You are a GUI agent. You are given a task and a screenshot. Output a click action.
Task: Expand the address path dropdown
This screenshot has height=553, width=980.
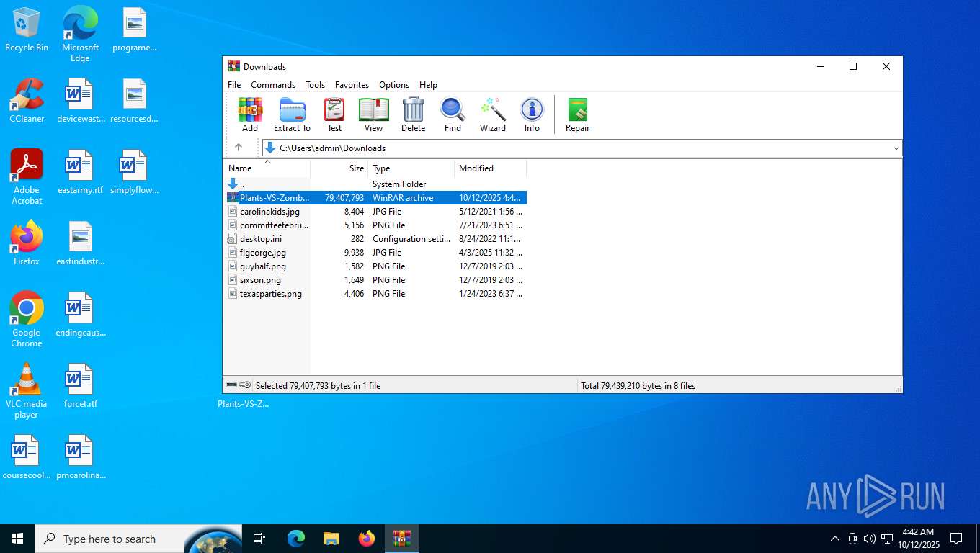coord(896,148)
